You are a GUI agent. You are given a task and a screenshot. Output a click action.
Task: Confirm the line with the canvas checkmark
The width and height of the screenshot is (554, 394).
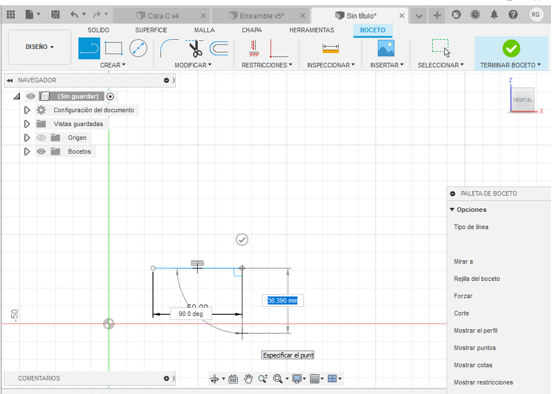point(242,240)
